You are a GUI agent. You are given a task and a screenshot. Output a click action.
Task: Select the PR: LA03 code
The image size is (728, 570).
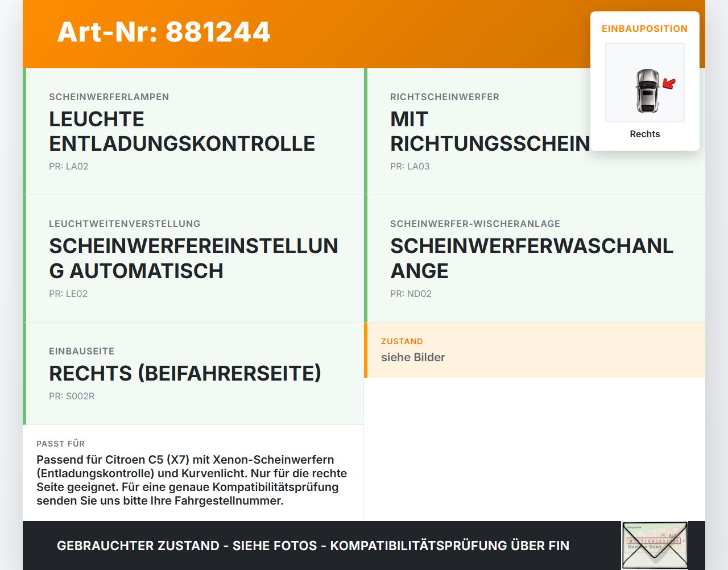click(410, 166)
